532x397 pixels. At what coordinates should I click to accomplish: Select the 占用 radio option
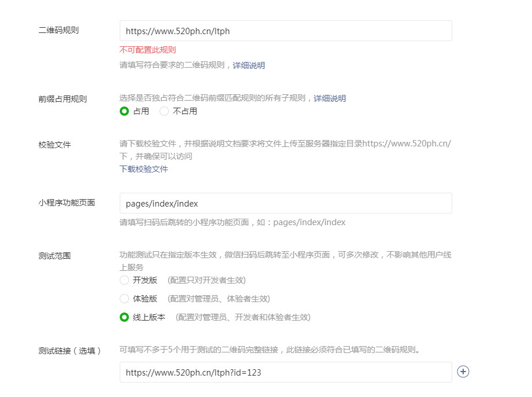click(124, 111)
